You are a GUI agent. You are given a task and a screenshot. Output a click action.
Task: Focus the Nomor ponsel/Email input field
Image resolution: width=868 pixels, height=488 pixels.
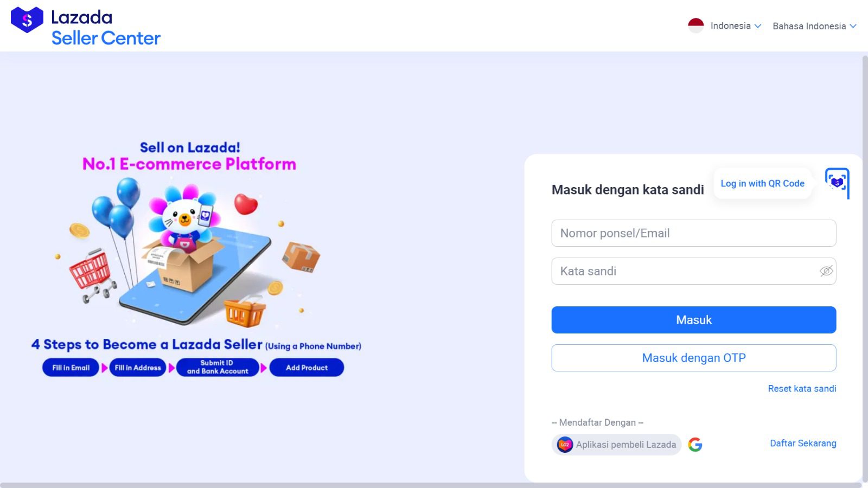click(x=693, y=233)
